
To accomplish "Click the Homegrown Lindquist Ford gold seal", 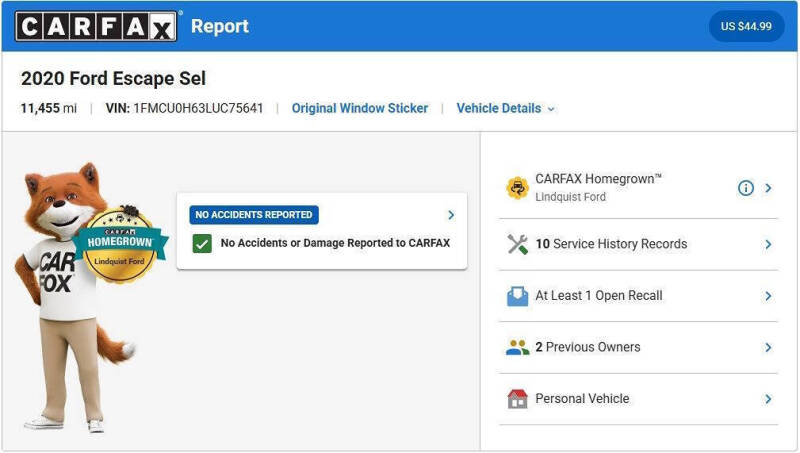I will [120, 245].
